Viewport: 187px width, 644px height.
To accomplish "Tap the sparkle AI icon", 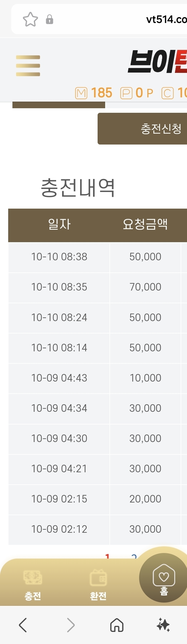I will 163,625.
